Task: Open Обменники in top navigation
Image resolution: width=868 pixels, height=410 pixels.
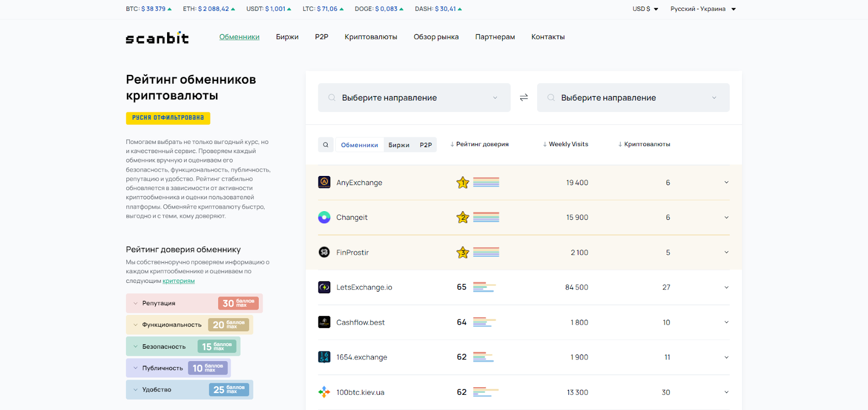Action: coord(239,37)
